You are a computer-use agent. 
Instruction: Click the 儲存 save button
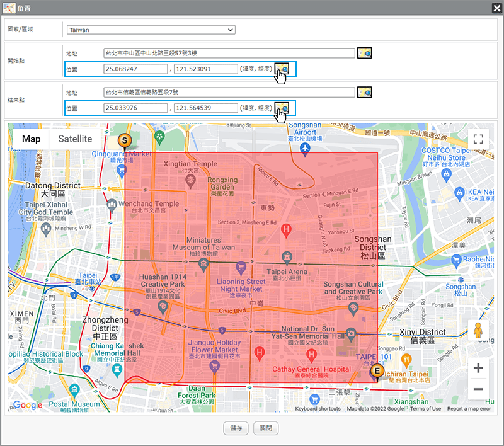[236, 428]
